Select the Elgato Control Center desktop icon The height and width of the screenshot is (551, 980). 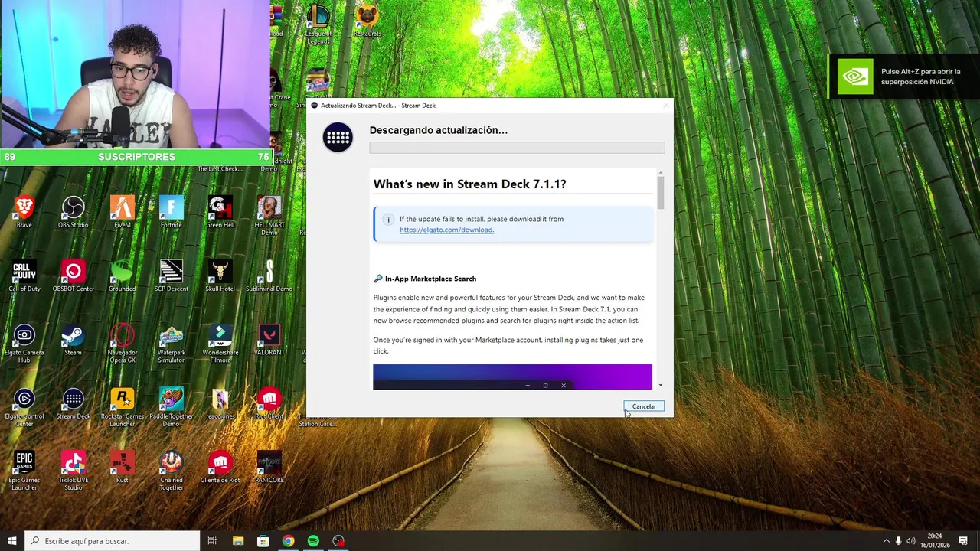point(24,406)
